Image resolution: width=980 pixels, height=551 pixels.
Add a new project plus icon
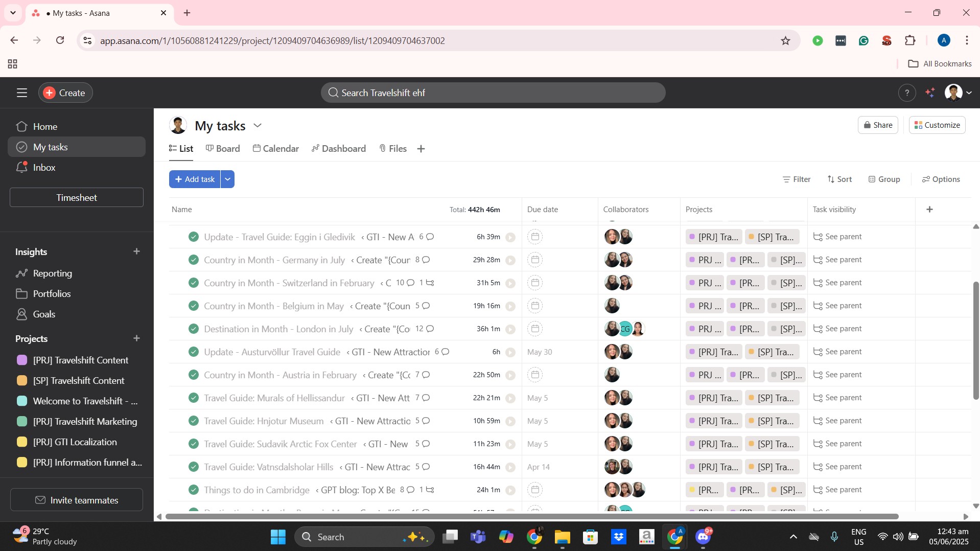pyautogui.click(x=136, y=338)
